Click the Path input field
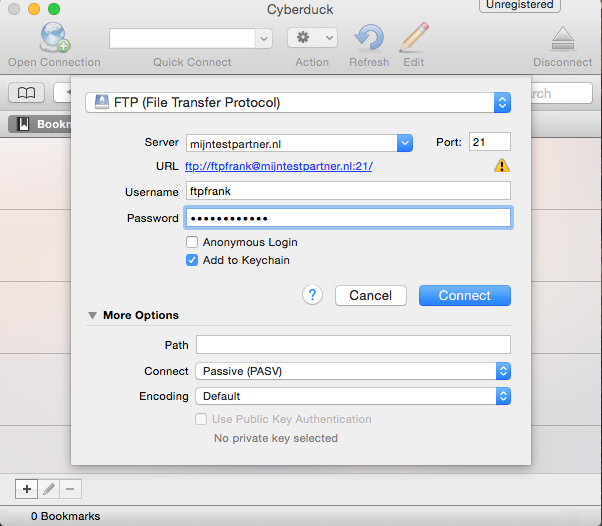The width and height of the screenshot is (602, 526). coord(353,344)
